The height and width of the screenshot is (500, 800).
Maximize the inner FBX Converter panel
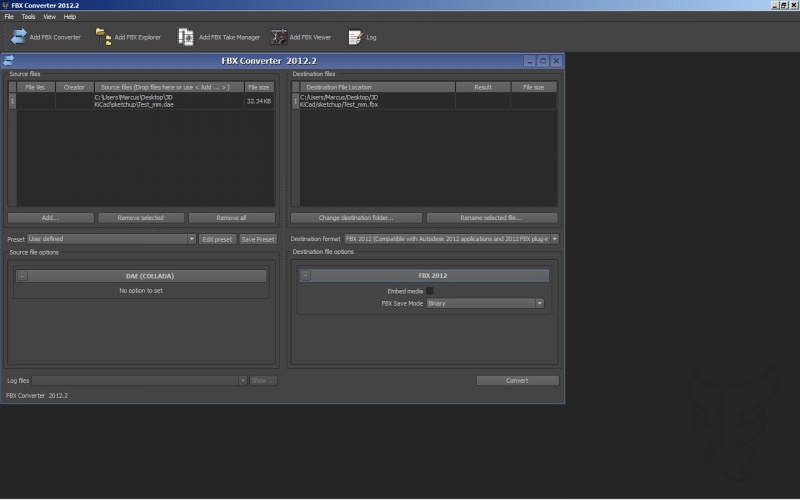click(x=543, y=60)
